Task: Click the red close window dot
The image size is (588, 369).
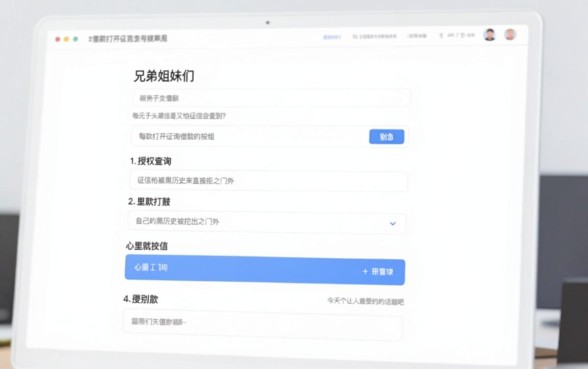Action: click(57, 39)
